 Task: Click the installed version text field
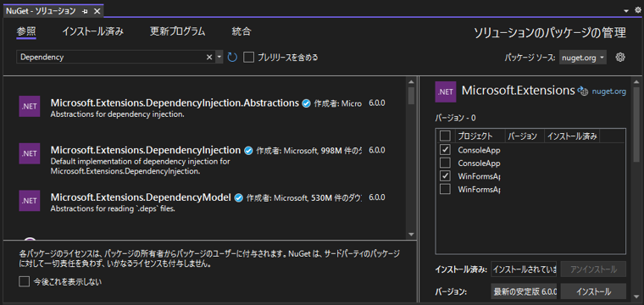(x=524, y=269)
